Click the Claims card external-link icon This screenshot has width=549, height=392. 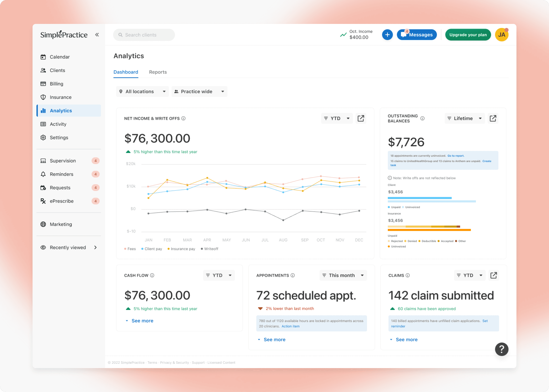494,275
